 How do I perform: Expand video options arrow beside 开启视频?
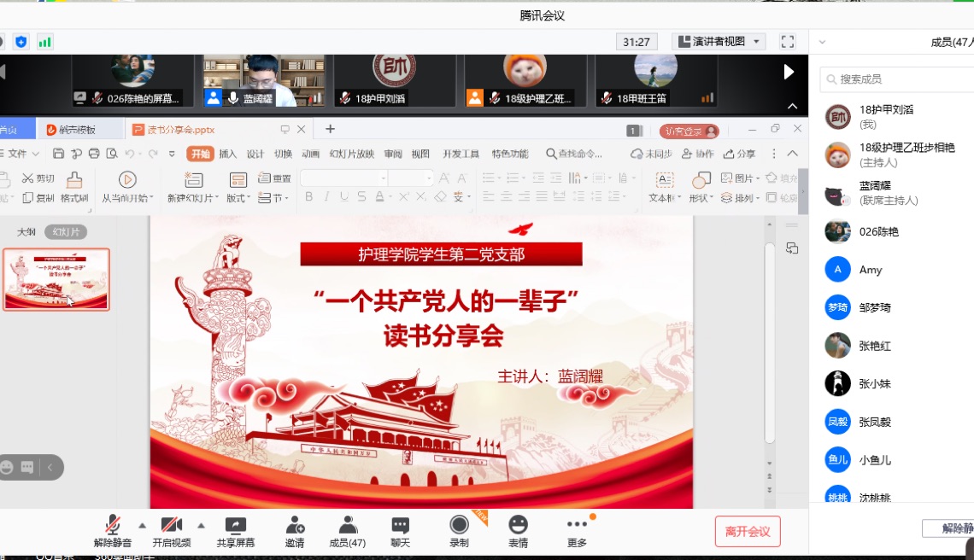(x=201, y=525)
